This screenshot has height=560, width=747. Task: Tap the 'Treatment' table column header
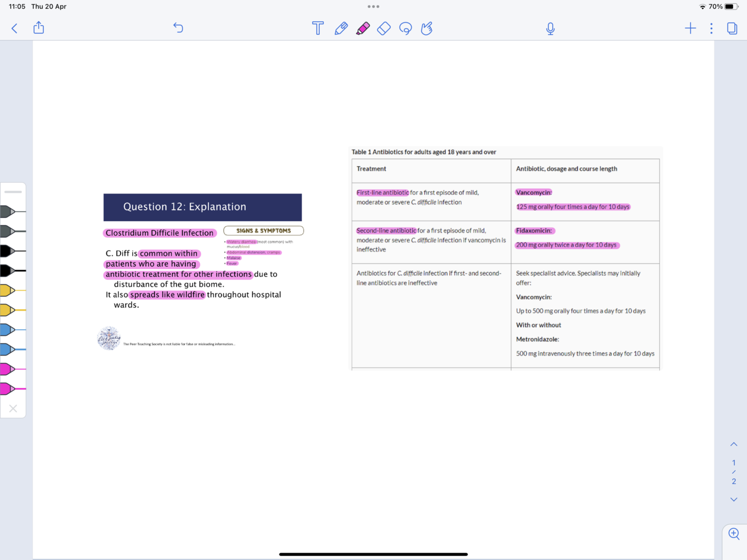[371, 169]
